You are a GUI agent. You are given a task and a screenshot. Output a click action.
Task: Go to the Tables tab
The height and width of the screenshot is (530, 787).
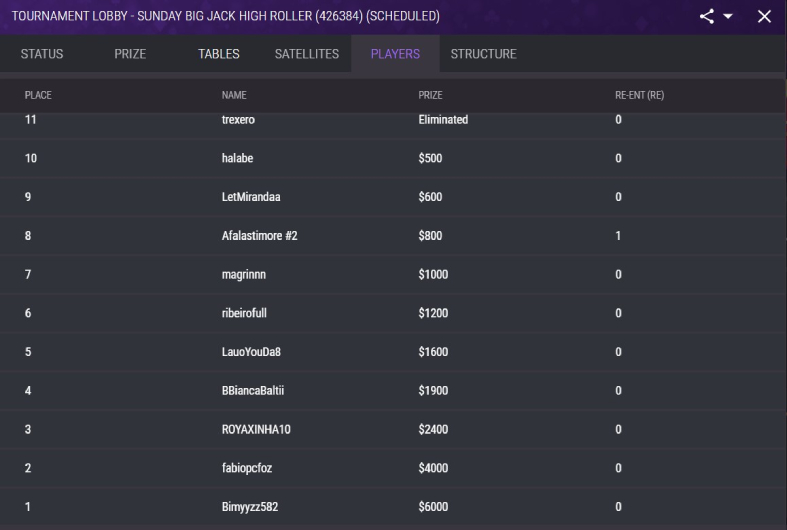[x=219, y=54]
